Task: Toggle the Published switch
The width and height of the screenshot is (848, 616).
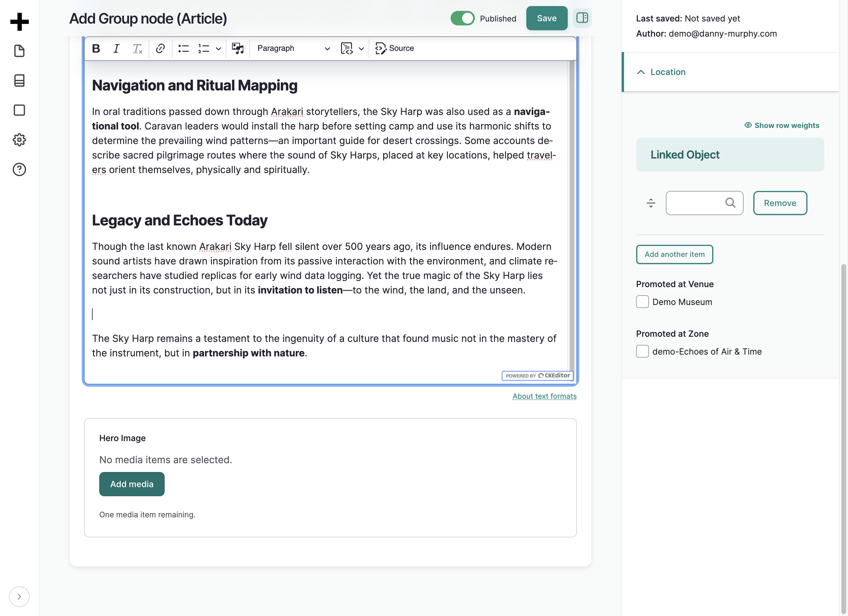Action: [x=462, y=18]
